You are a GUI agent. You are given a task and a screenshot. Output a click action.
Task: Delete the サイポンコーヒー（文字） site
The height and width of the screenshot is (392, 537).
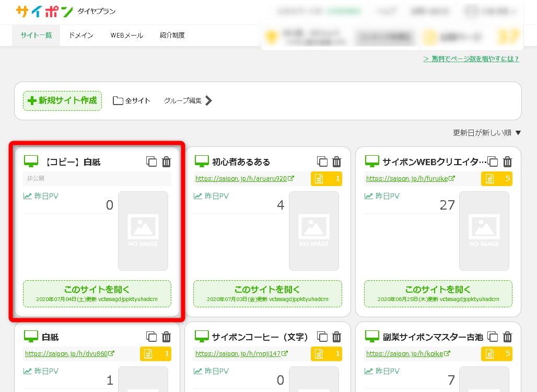click(x=337, y=337)
